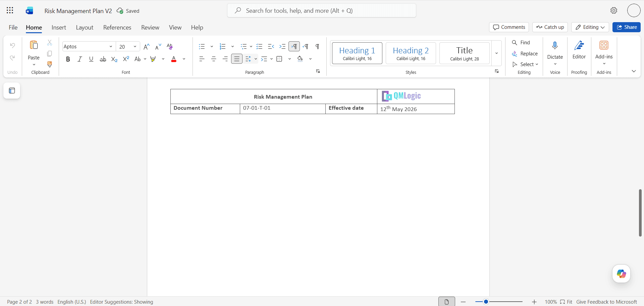Increase paragraph indent
The width and height of the screenshot is (644, 306).
click(282, 47)
